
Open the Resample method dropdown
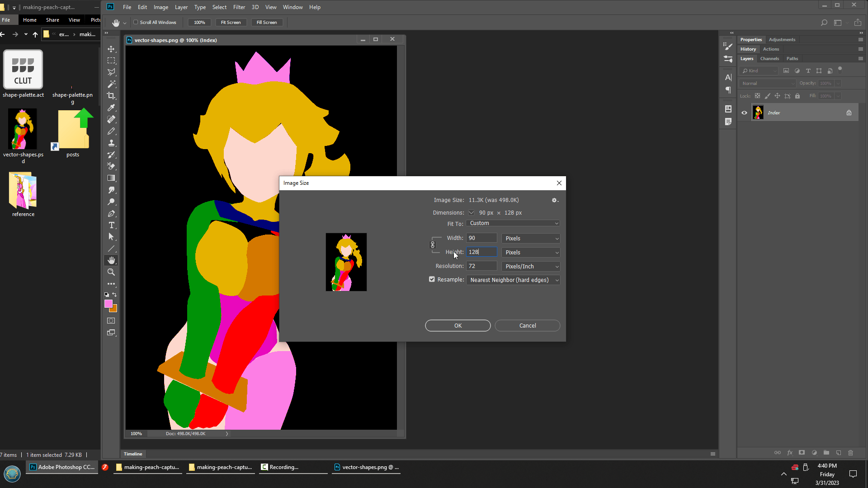pyautogui.click(x=513, y=280)
